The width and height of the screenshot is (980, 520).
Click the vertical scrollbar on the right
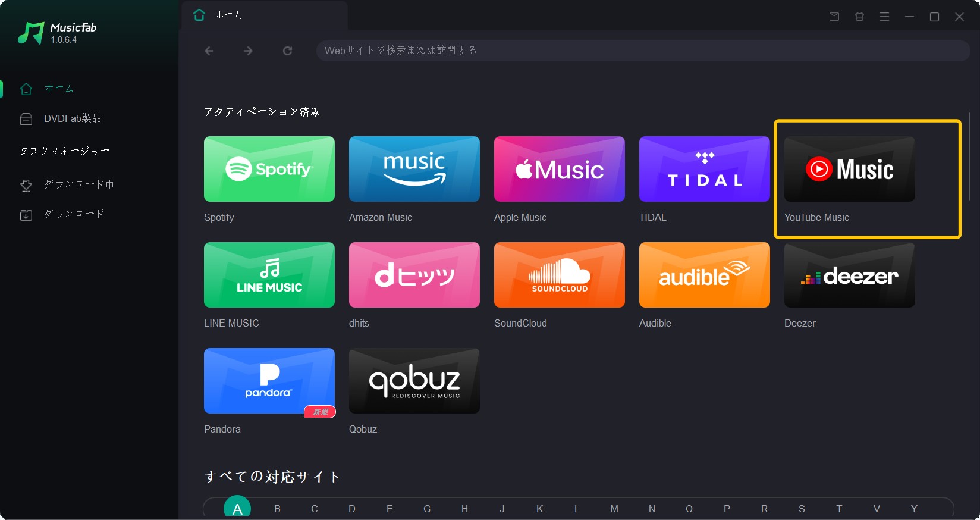point(970,156)
